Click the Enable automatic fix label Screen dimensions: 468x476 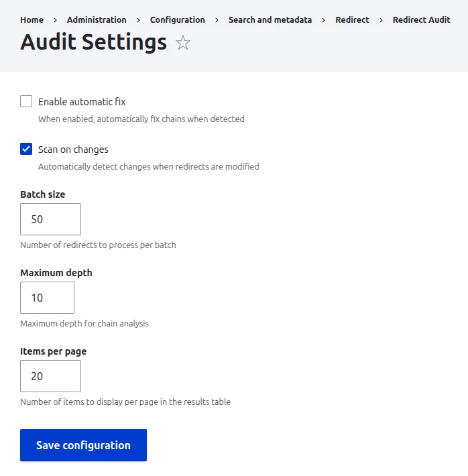[82, 102]
